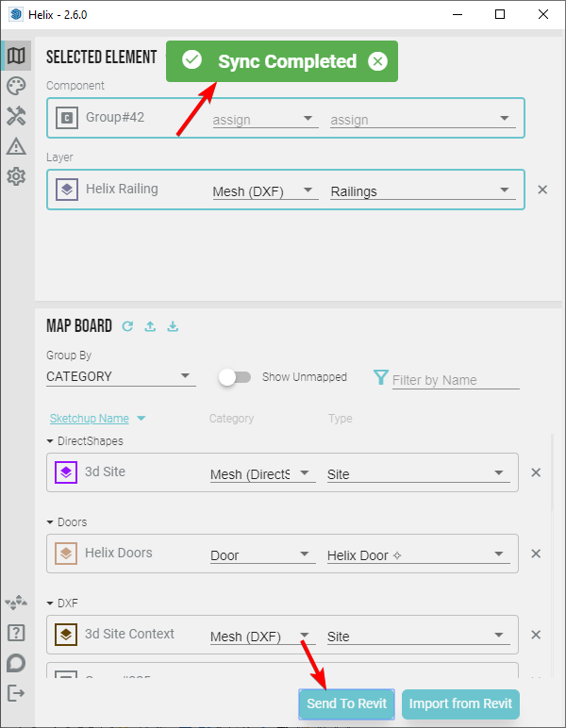
Task: Minimize the Helix window
Action: (x=458, y=14)
